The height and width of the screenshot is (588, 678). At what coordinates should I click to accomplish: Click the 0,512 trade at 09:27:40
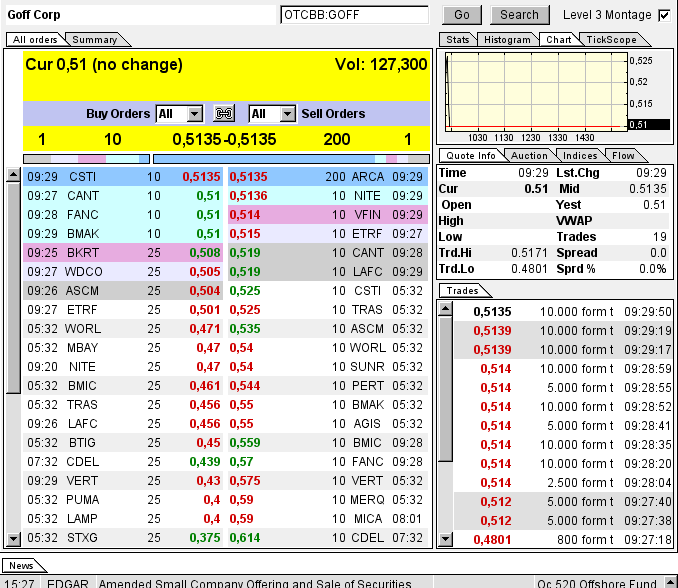[563, 502]
